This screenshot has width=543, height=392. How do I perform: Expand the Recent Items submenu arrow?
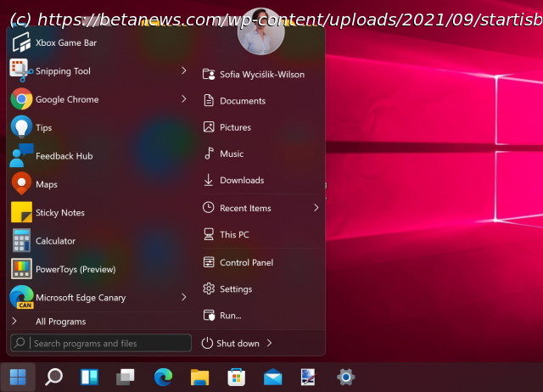(316, 208)
